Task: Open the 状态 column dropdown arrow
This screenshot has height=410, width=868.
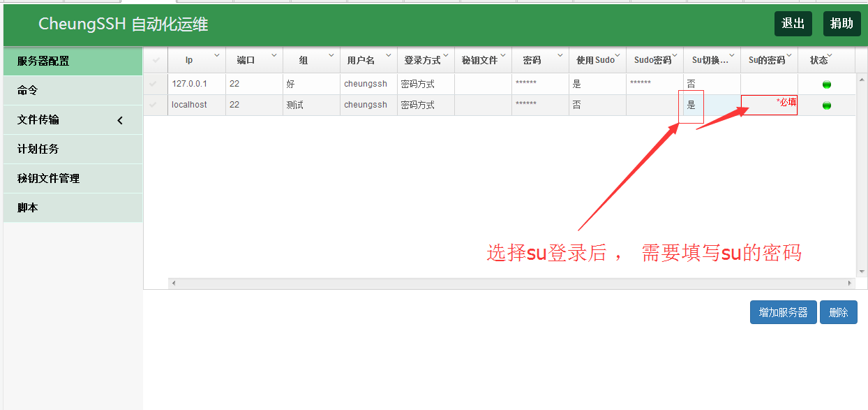Action: coord(828,54)
